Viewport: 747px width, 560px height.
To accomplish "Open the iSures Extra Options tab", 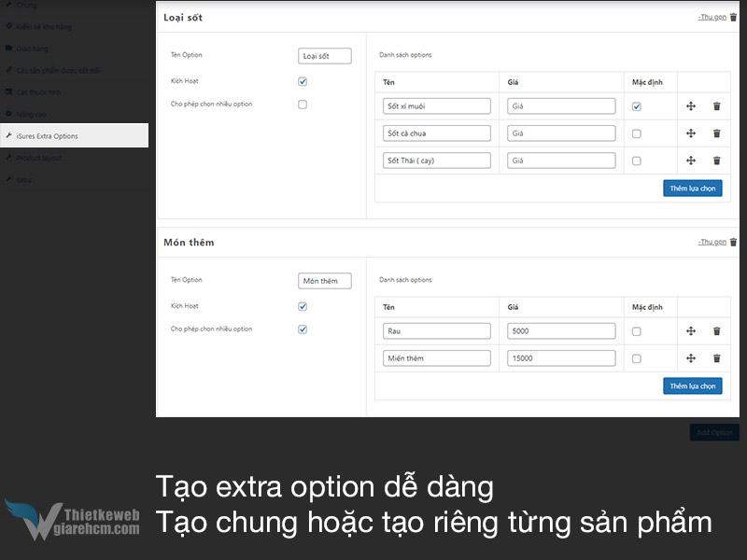I will point(75,135).
